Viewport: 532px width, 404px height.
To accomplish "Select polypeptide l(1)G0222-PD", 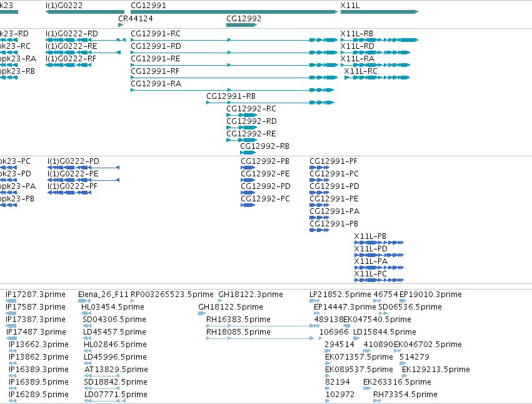I will tap(84, 168).
